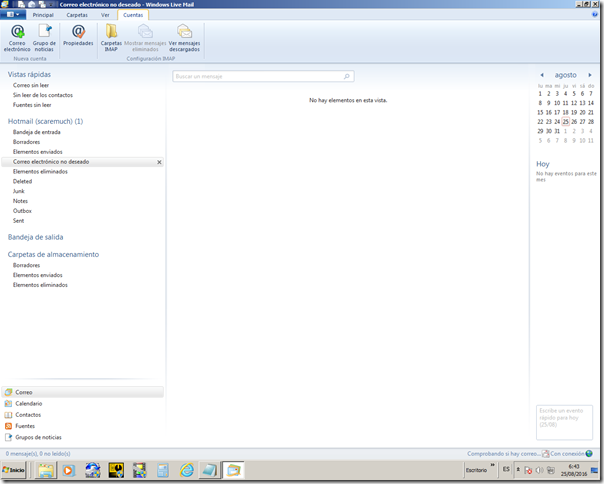The height and width of the screenshot is (484, 604).
Task: Add a new Correo electrónico account
Action: (x=17, y=38)
